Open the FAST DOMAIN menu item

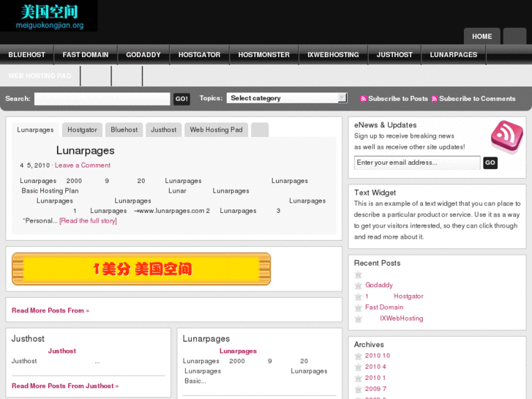coord(86,55)
